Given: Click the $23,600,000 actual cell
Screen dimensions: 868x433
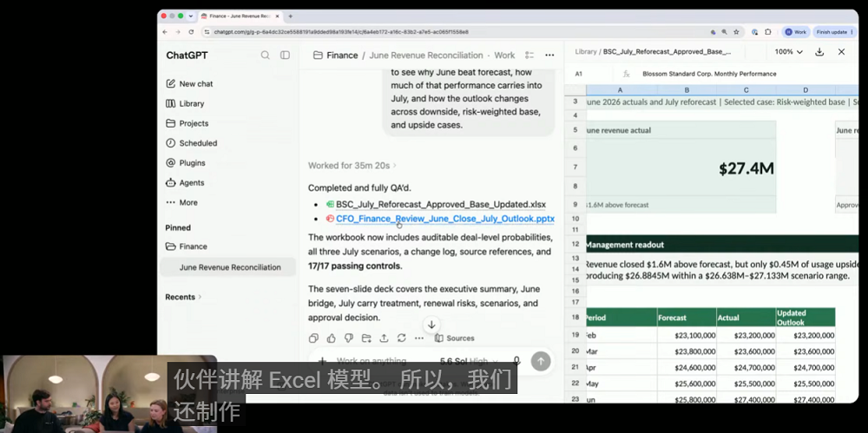Looking at the screenshot, I should [x=746, y=351].
